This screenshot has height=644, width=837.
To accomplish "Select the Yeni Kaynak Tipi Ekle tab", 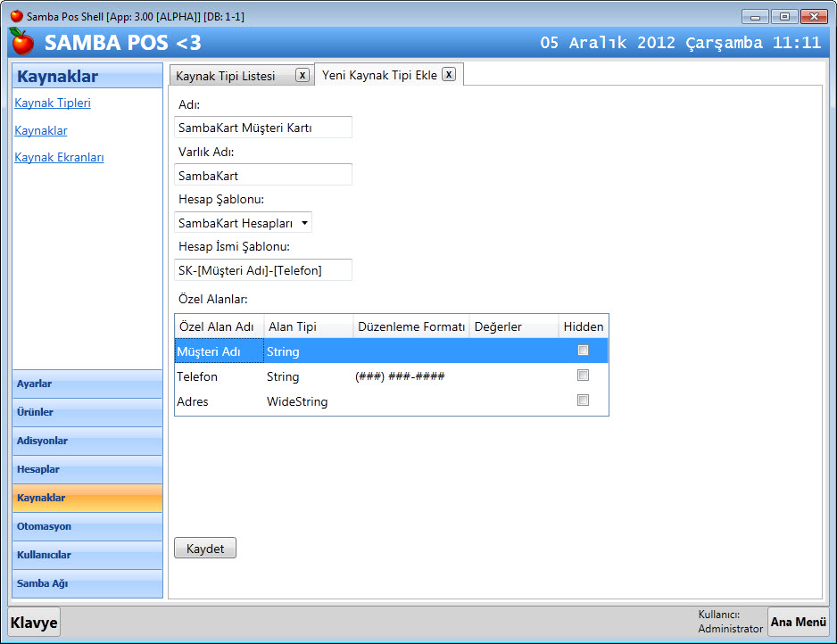I will [x=379, y=76].
